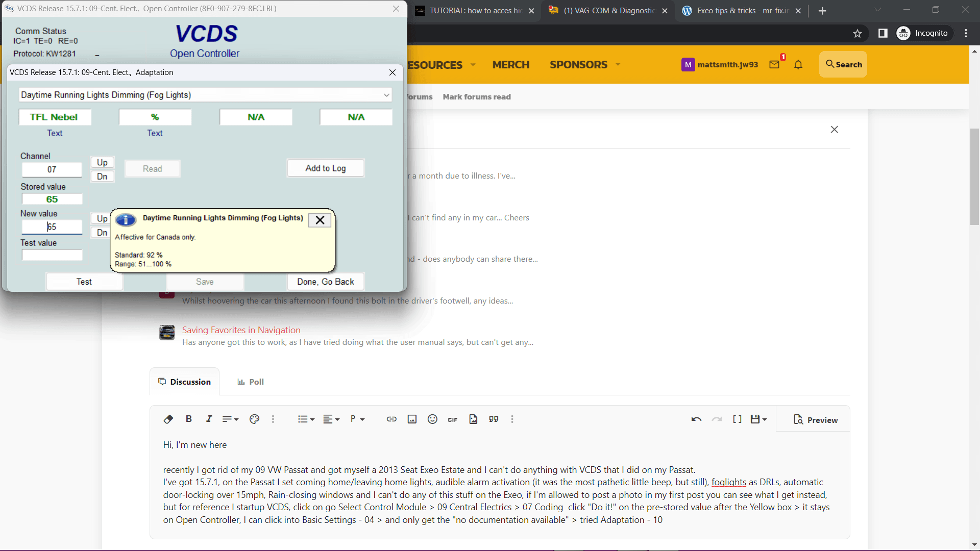Expand the Resources menu arrow
980x551 pixels.
[473, 64]
